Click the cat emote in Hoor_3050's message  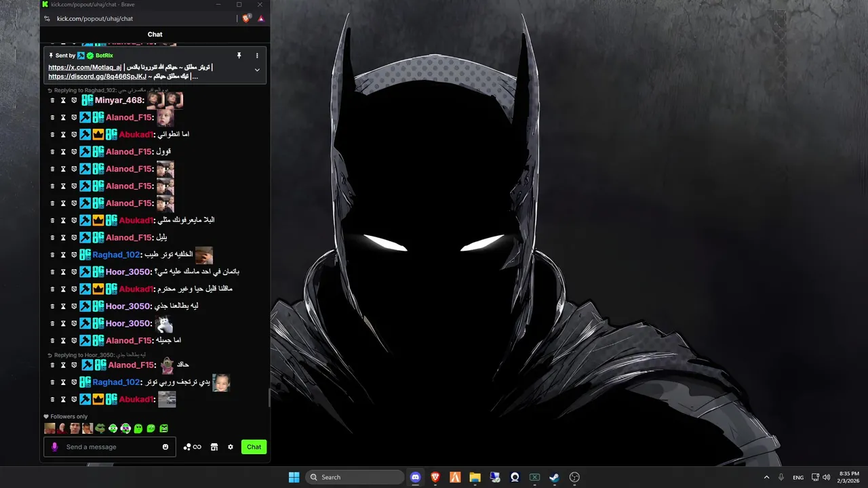[164, 324]
